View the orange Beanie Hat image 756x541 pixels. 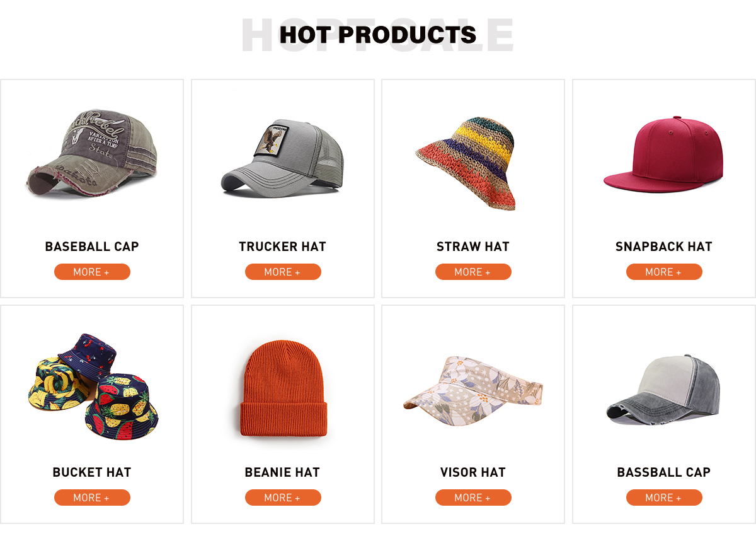point(282,393)
